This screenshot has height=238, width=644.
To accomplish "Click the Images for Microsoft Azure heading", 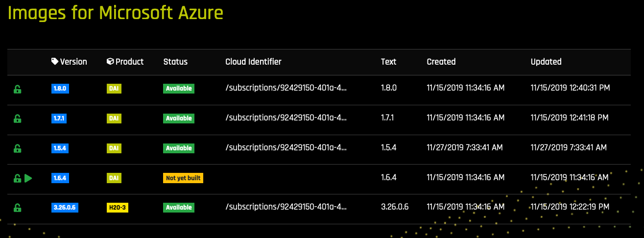I will tap(116, 13).
